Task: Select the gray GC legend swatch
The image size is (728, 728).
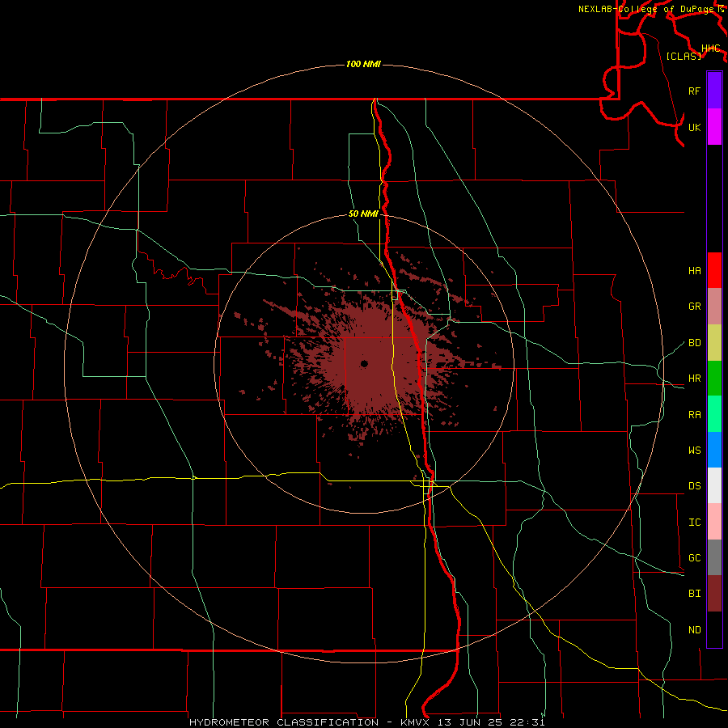Action: (x=714, y=557)
